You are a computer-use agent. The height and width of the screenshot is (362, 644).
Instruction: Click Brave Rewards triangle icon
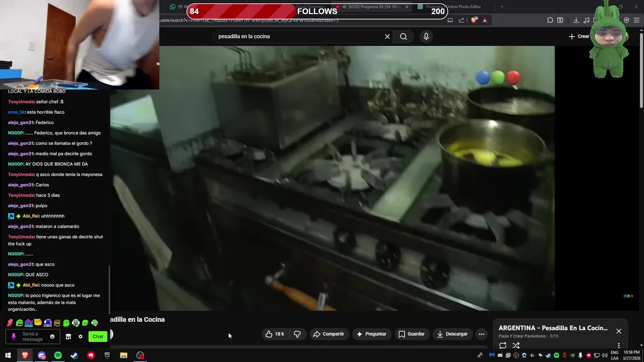(x=485, y=20)
